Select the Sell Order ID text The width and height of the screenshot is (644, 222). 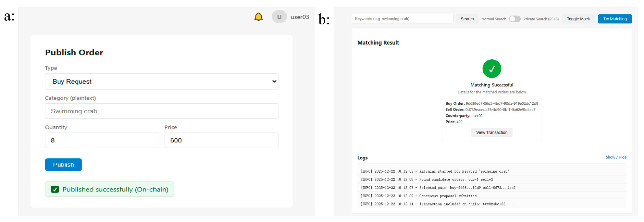(x=500, y=110)
